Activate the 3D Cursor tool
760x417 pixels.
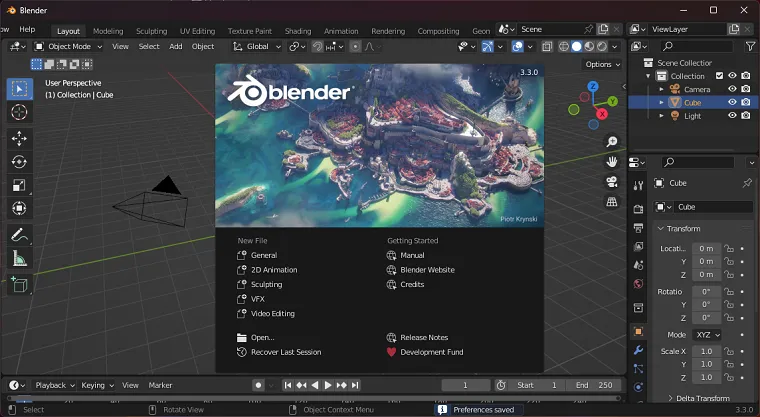tap(19, 112)
